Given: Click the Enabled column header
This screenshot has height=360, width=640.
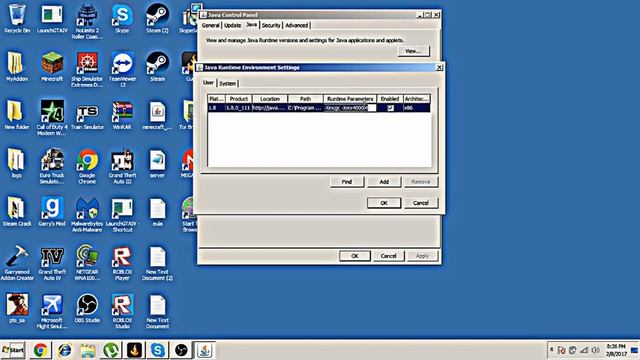Looking at the screenshot, I should click(x=390, y=99).
